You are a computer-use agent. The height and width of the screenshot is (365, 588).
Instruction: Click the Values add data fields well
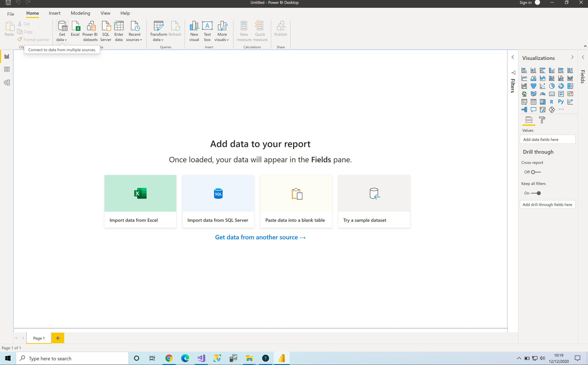547,139
